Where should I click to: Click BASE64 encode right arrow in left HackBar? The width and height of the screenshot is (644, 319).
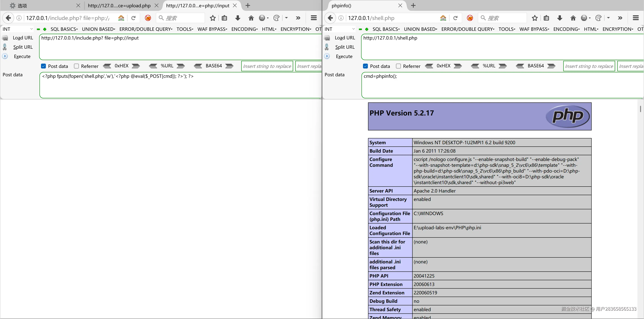229,66
